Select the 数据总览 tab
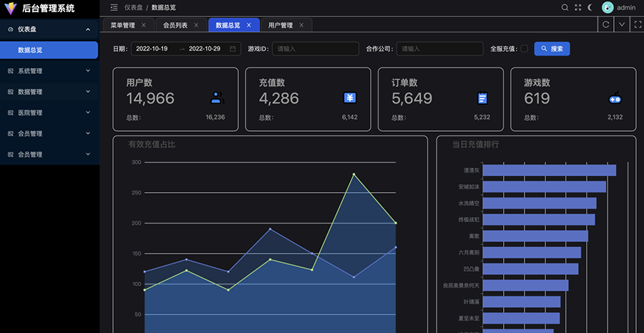 234,25
